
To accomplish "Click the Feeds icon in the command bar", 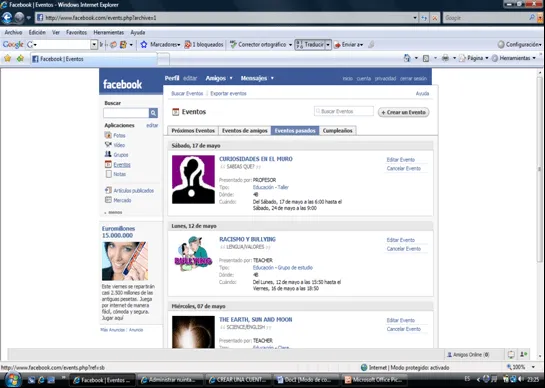I will tap(426, 58).
